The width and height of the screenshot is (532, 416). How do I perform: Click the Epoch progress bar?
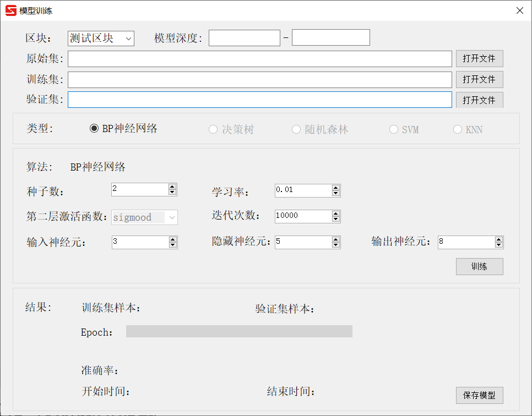pos(239,331)
